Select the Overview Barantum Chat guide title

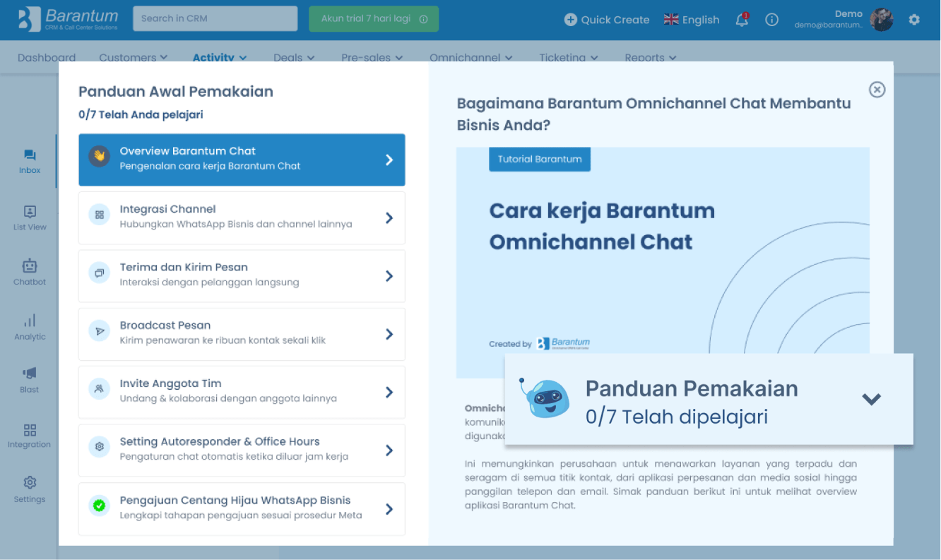coord(187,151)
